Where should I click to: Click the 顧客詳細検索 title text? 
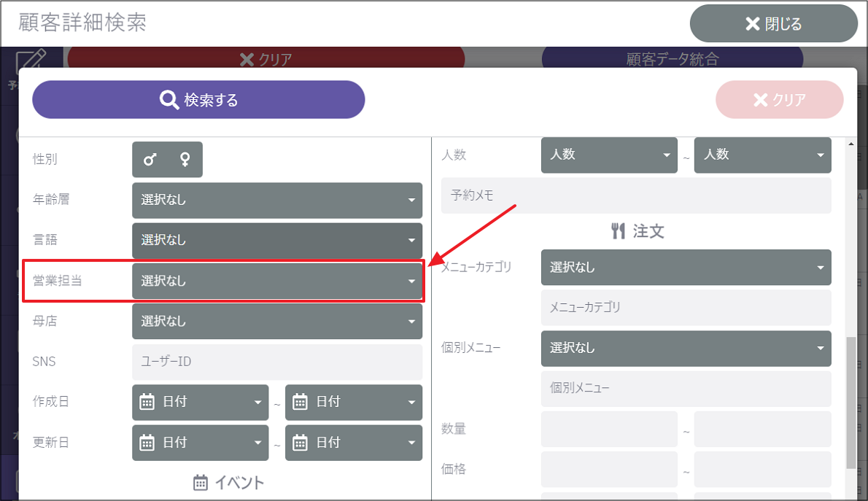click(x=82, y=23)
